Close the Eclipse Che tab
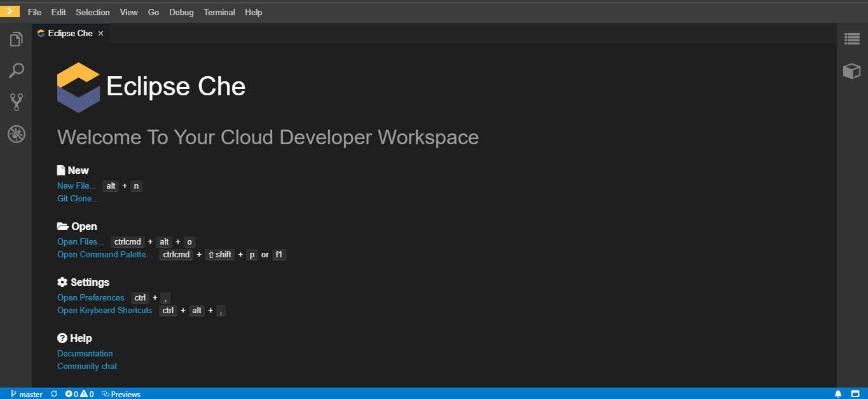868x399 pixels. pos(100,33)
